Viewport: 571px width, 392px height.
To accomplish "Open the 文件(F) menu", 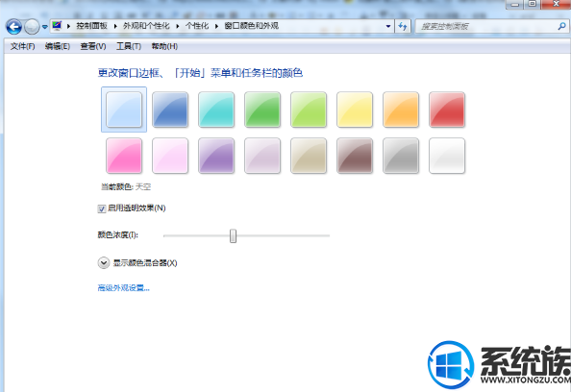I will [22, 46].
